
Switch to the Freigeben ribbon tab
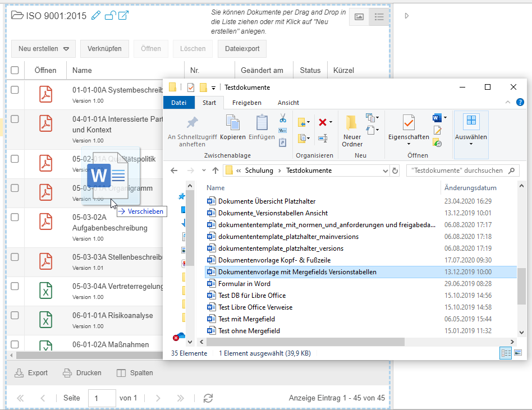click(x=246, y=103)
